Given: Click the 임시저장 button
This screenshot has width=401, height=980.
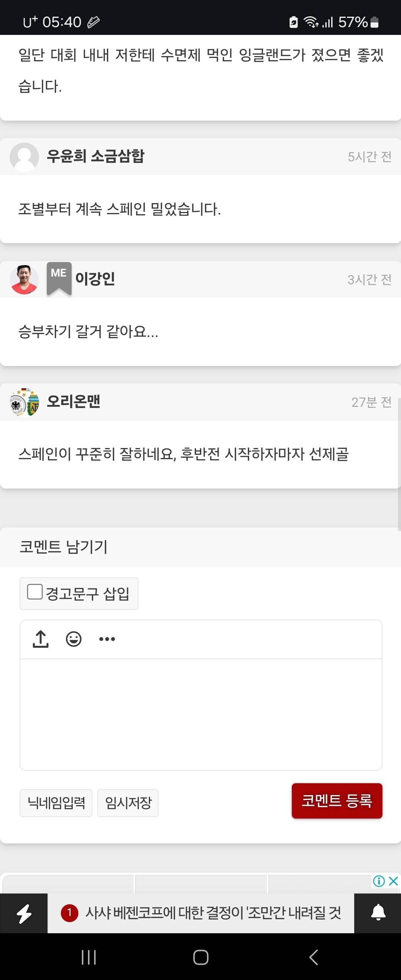Looking at the screenshot, I should 128,803.
